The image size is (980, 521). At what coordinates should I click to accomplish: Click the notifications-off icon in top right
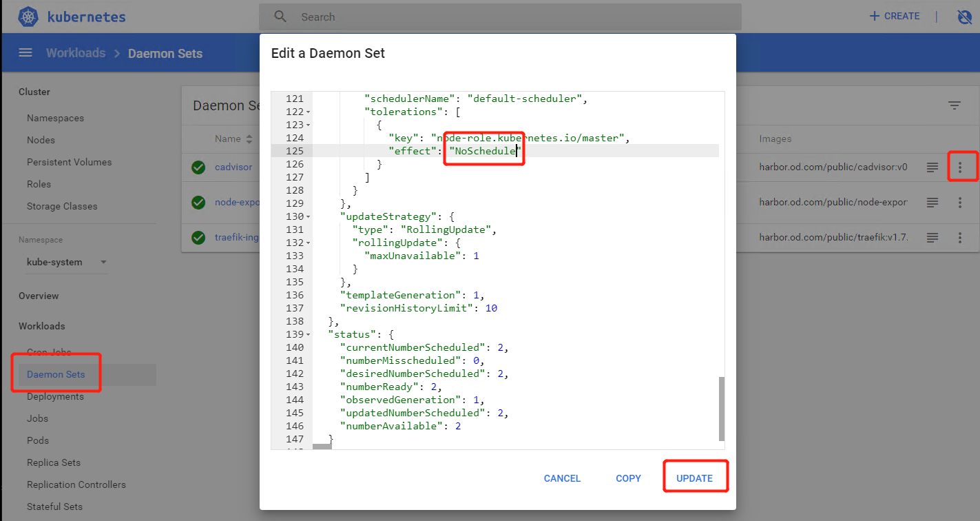[x=964, y=17]
